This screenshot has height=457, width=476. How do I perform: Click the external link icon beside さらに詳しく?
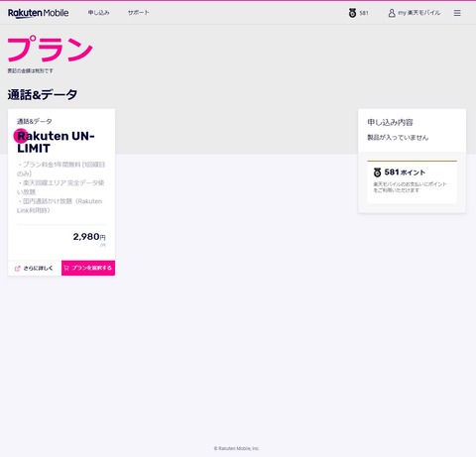point(18,269)
